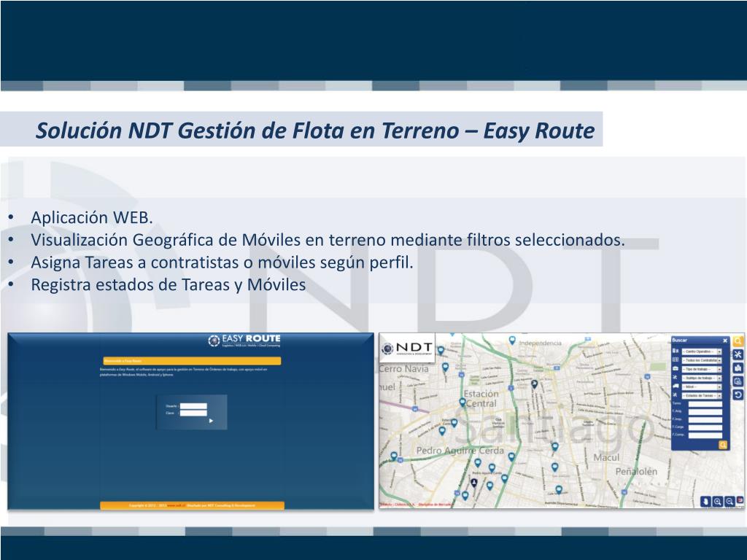Toggle the orange Search tool on map toolbar
Screen dimensions: 747x560
(x=738, y=341)
